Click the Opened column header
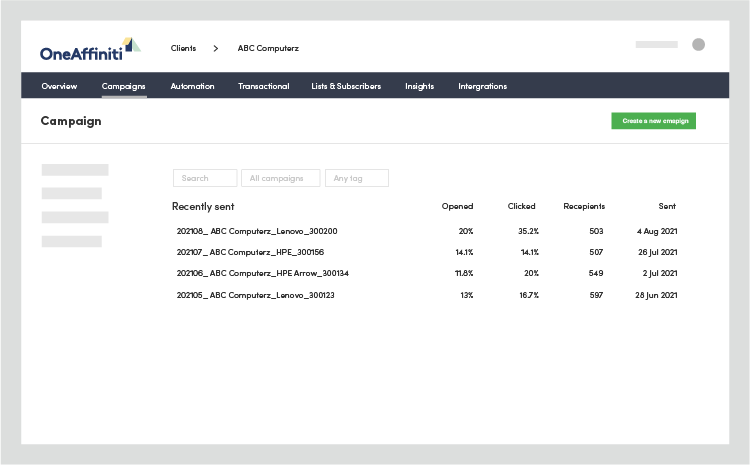The image size is (750, 465). click(x=457, y=206)
